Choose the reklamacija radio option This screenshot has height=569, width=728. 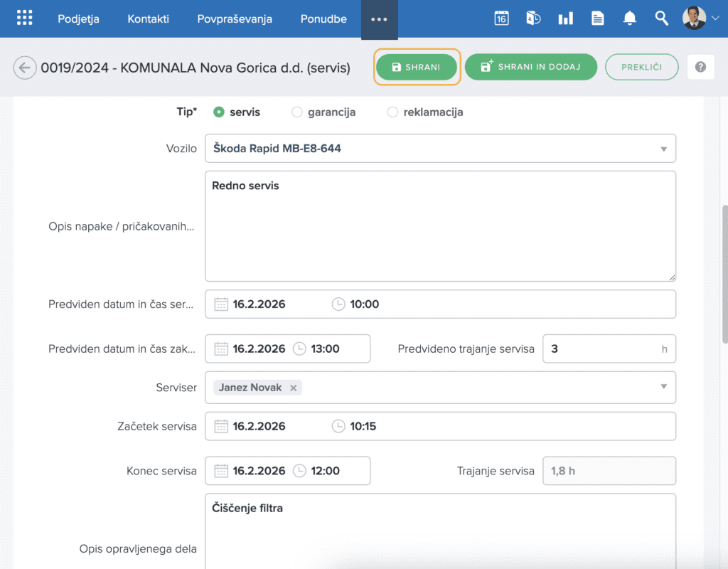coord(392,112)
